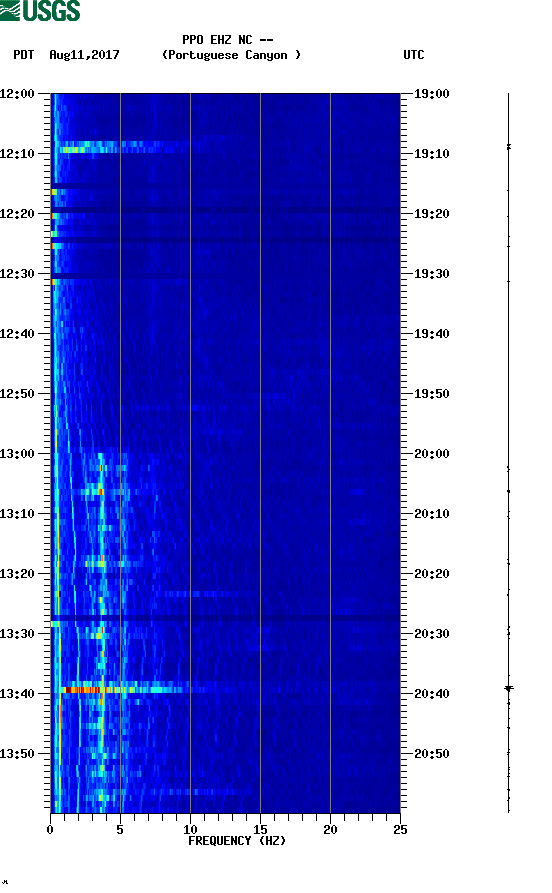Click the 'FREQUENCY (HZ)' axis title
552x893 pixels.
tap(237, 841)
